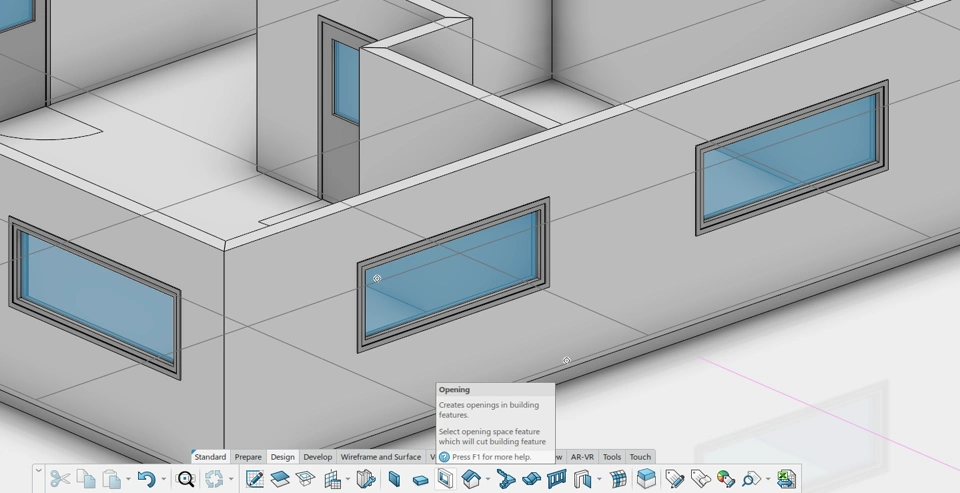The width and height of the screenshot is (960, 493).
Task: Select the Door frame tool icon
Action: coord(582,478)
